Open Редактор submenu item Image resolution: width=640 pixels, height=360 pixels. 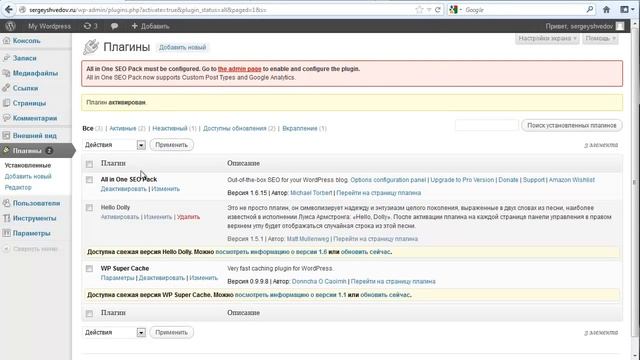coord(18,187)
